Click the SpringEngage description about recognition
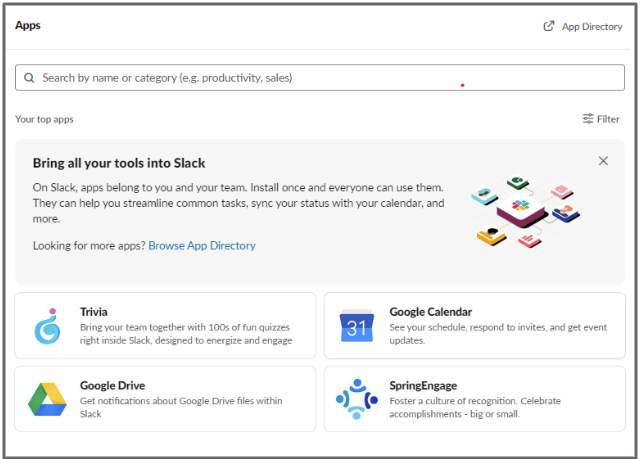 [x=475, y=407]
